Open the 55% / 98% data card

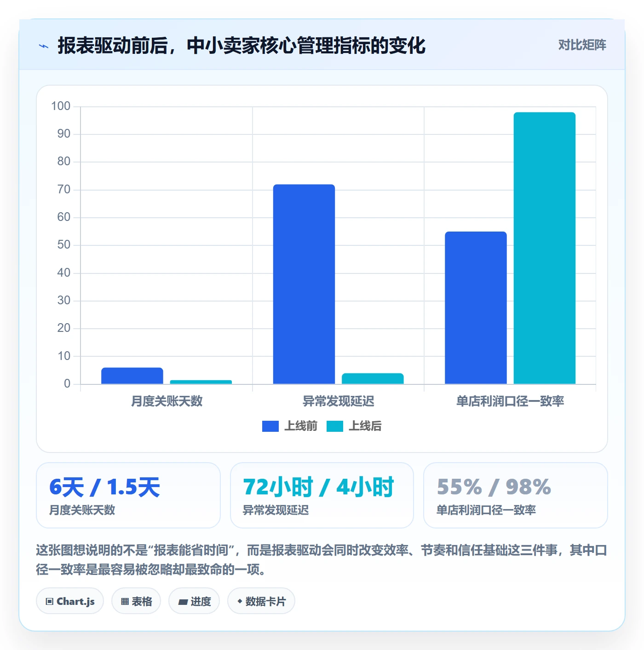[x=516, y=495]
